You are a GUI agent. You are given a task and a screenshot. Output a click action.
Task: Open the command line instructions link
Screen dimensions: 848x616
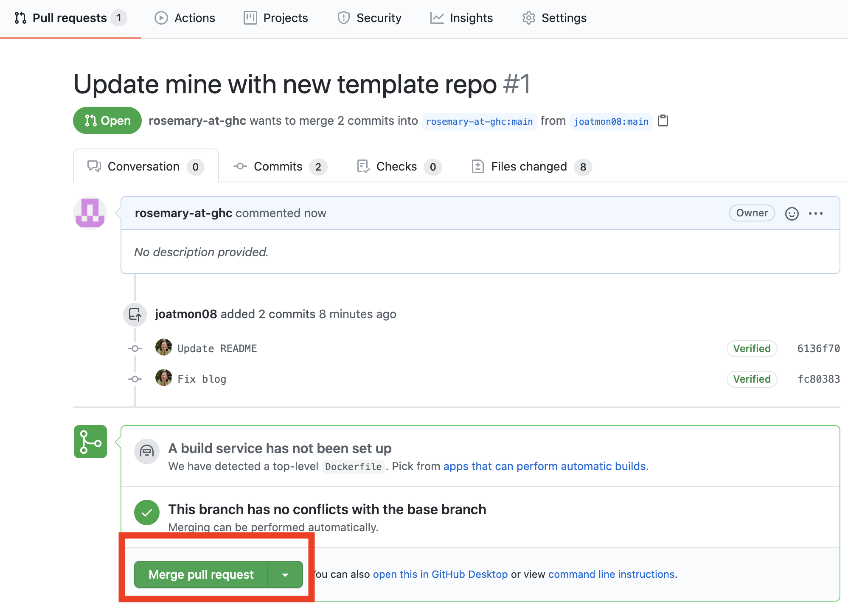[x=611, y=574]
